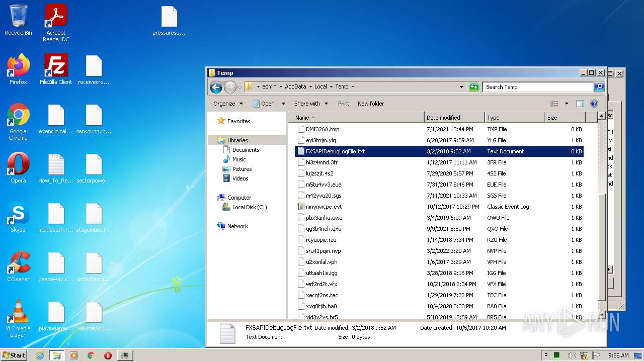
Task: Click the refresh button beside address bar
Action: 474,87
